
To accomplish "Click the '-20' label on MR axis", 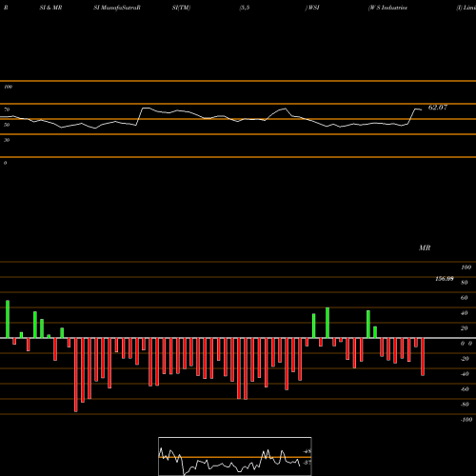I will (x=465, y=359).
